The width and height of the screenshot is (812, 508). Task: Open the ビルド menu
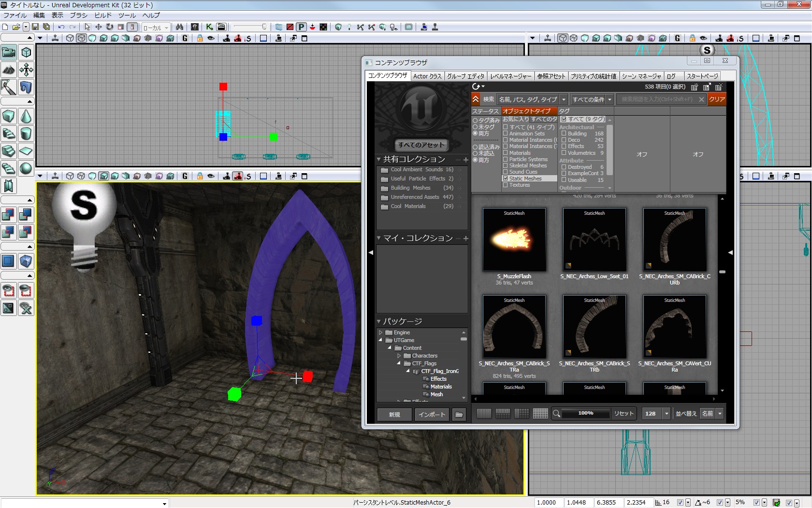point(102,15)
